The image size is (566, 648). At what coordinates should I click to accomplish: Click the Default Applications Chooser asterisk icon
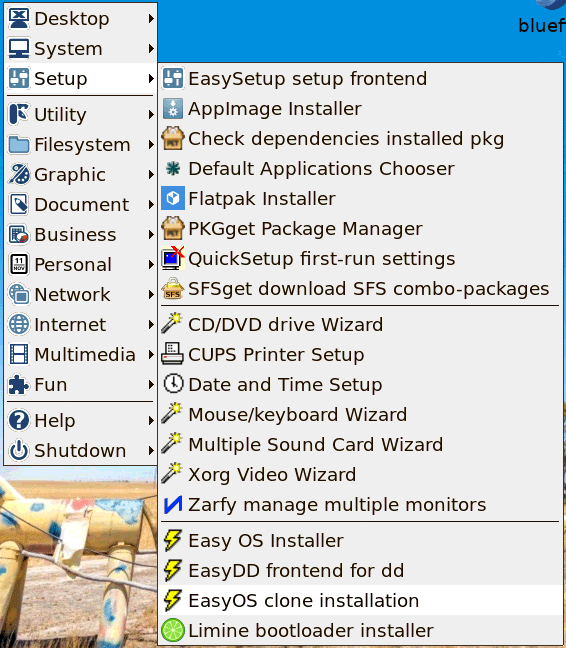coord(173,168)
